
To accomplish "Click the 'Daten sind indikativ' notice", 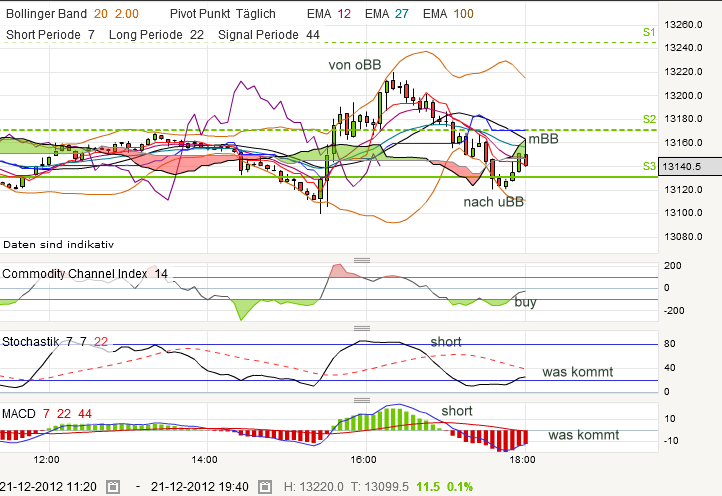I will (x=58, y=245).
